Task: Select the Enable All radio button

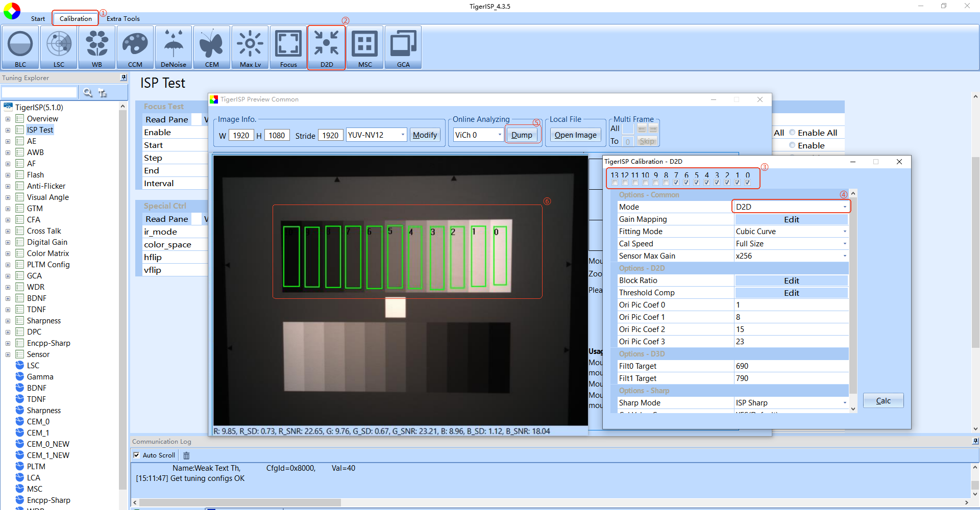Action: pyautogui.click(x=792, y=133)
